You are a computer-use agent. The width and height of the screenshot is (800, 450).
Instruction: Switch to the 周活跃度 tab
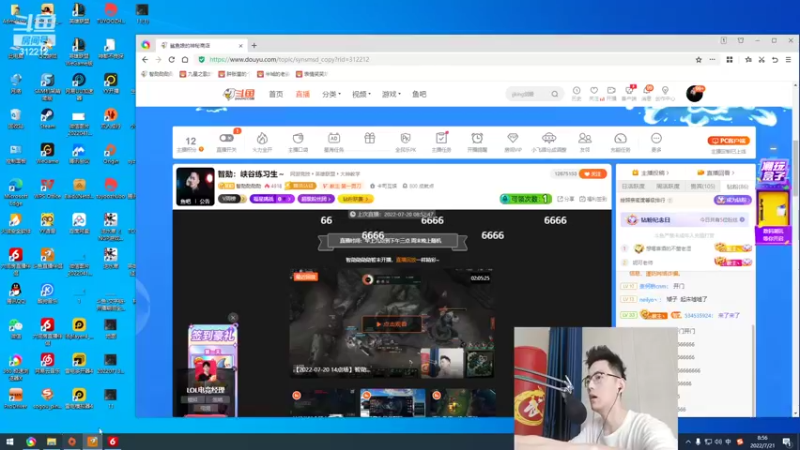[667, 186]
